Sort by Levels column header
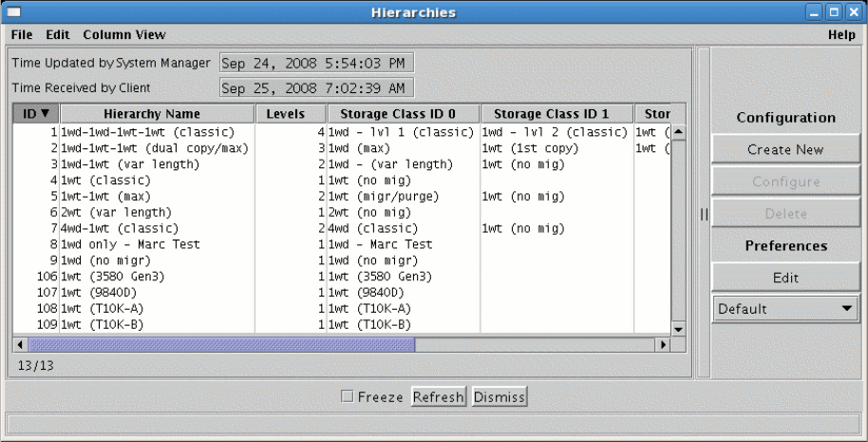Viewport: 868px width, 442px height. [x=292, y=113]
